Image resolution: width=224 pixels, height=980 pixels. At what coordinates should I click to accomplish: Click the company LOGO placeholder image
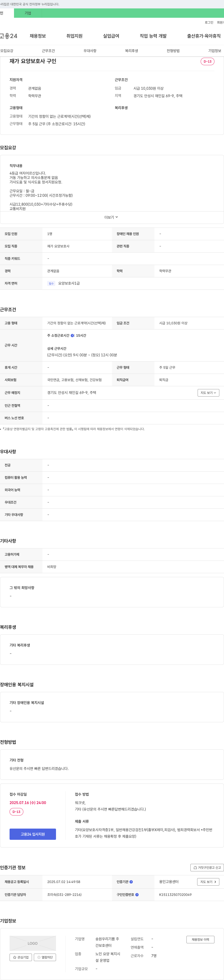point(33,944)
